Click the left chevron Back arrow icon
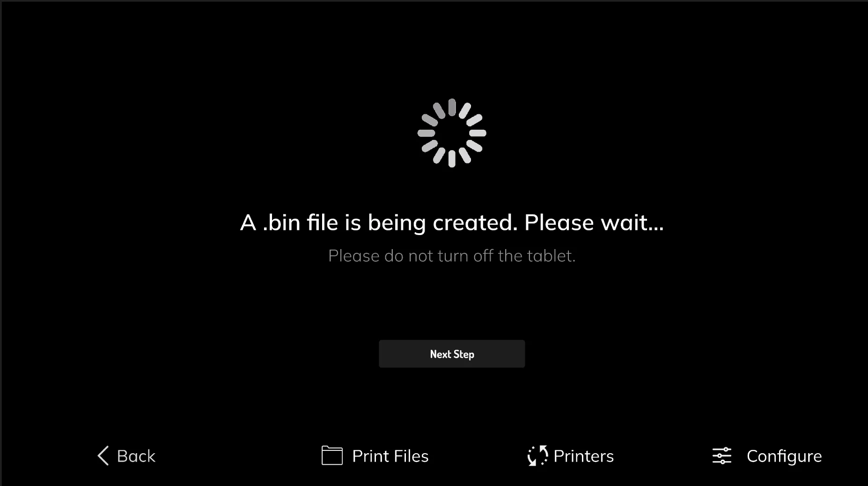This screenshot has height=486, width=868. (x=103, y=456)
